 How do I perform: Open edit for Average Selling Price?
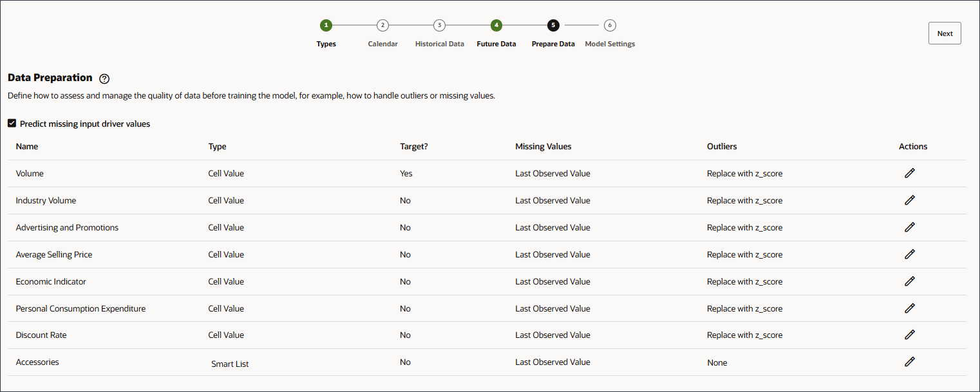pyautogui.click(x=909, y=254)
